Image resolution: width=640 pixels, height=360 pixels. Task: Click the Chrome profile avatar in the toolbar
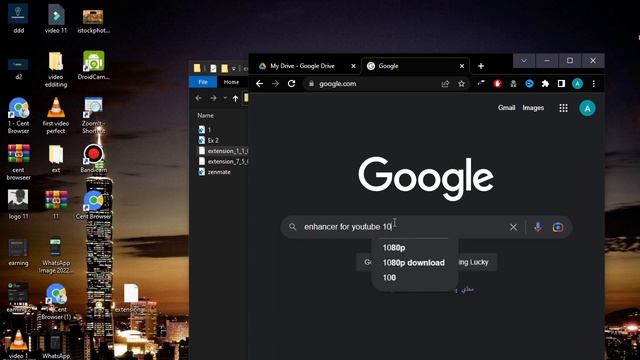click(x=577, y=84)
